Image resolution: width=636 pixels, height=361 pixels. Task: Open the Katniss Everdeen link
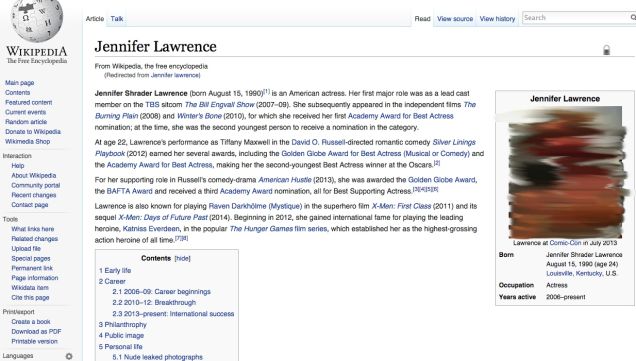(x=151, y=229)
